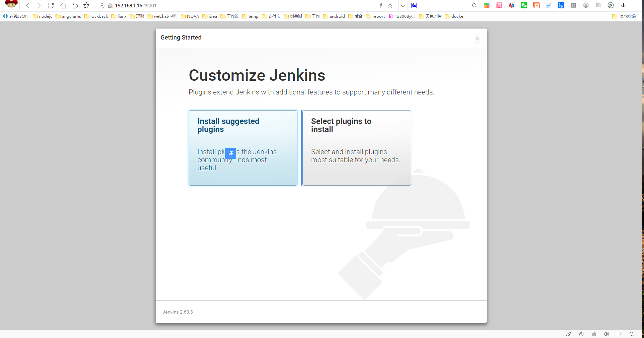Click the browser reload icon
644x338 pixels.
tap(51, 6)
